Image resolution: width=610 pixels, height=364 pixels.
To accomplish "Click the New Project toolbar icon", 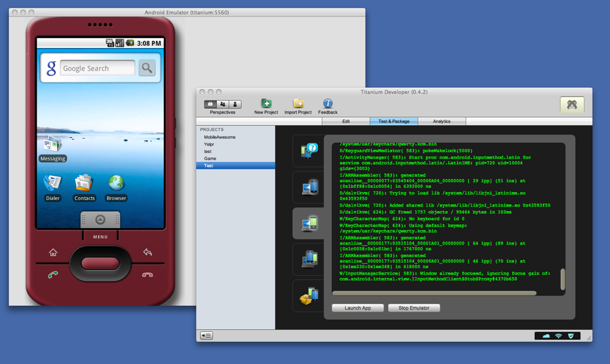I will [x=266, y=104].
